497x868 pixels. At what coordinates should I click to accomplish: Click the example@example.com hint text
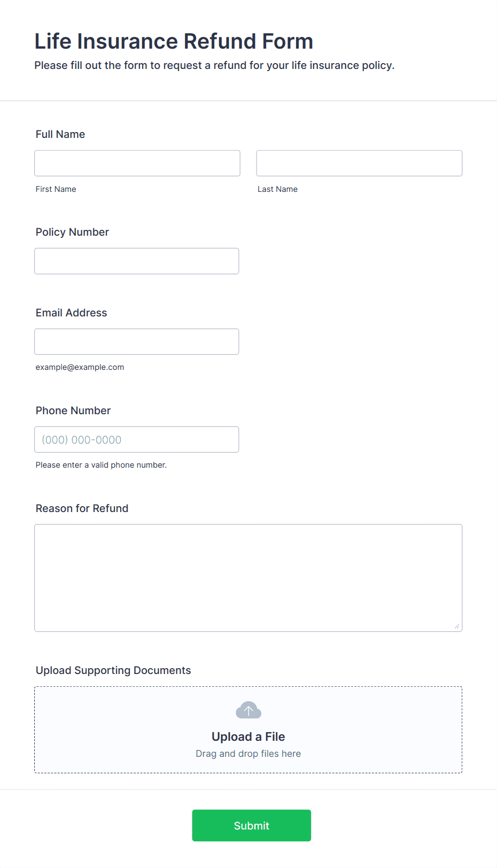point(80,367)
